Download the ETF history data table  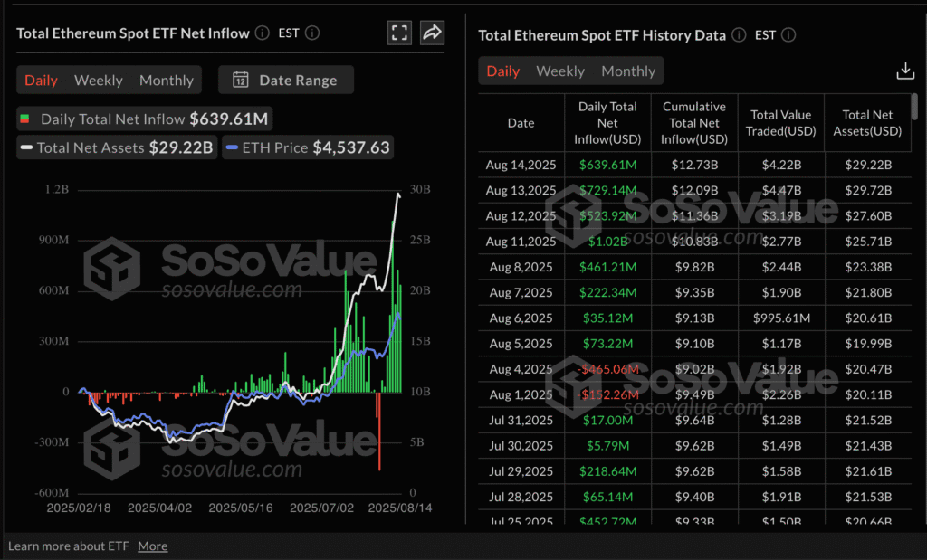coord(904,71)
